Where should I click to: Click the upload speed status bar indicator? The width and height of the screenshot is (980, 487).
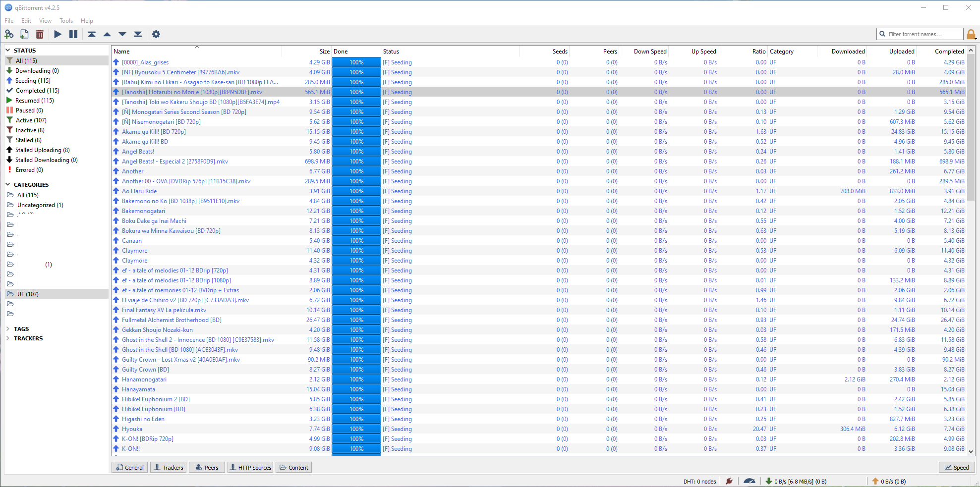tap(889, 481)
